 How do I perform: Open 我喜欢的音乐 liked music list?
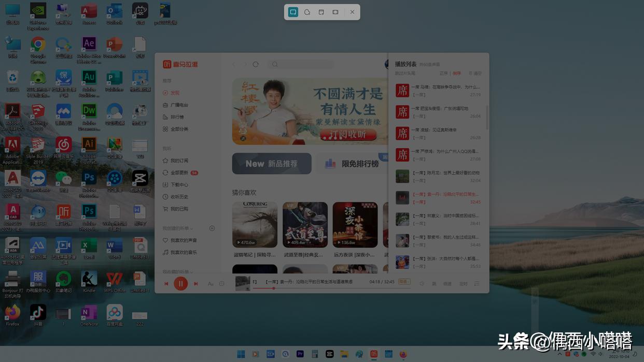pos(183,252)
